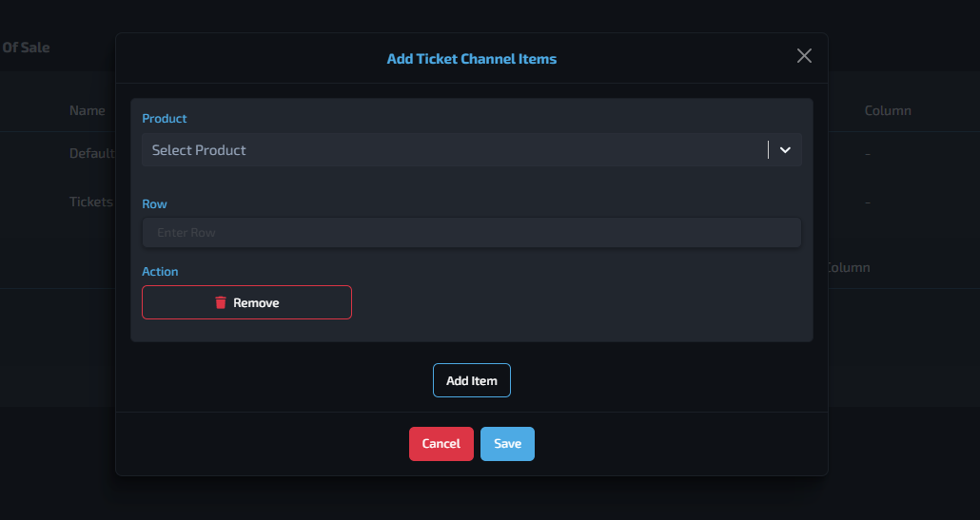Select the Name column header behind dialog
Viewport: 980px width, 520px height.
[87, 110]
